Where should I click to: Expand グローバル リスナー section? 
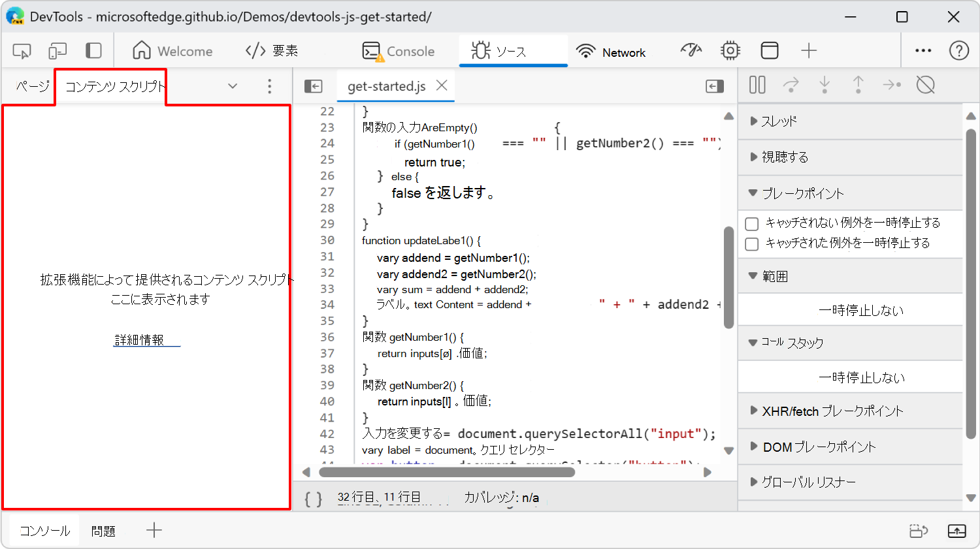pyautogui.click(x=851, y=482)
